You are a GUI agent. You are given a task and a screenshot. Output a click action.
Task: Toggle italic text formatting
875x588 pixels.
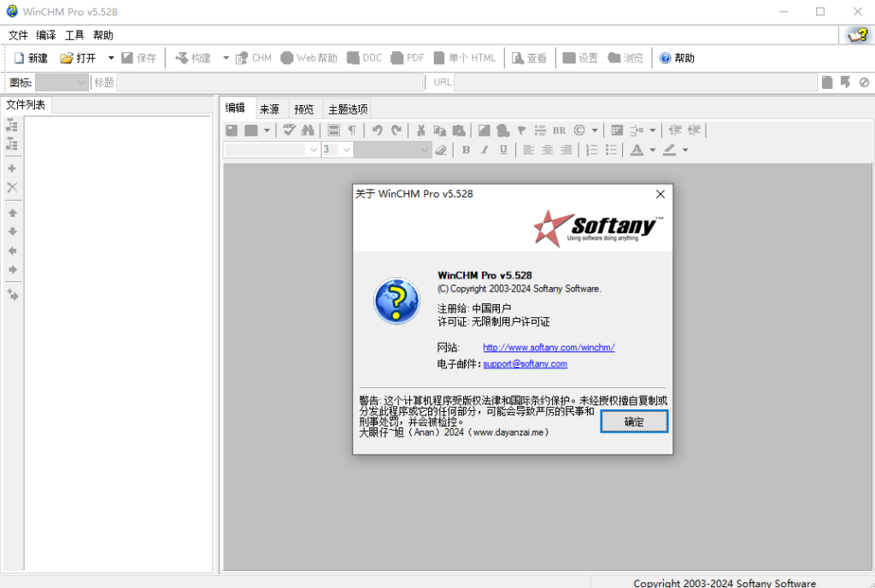point(484,150)
